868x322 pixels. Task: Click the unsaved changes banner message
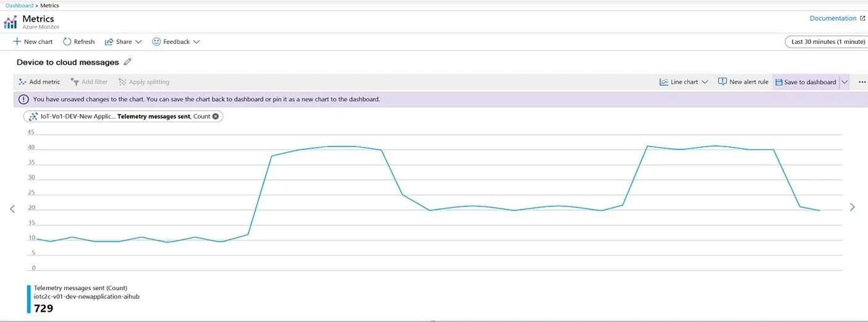point(206,99)
